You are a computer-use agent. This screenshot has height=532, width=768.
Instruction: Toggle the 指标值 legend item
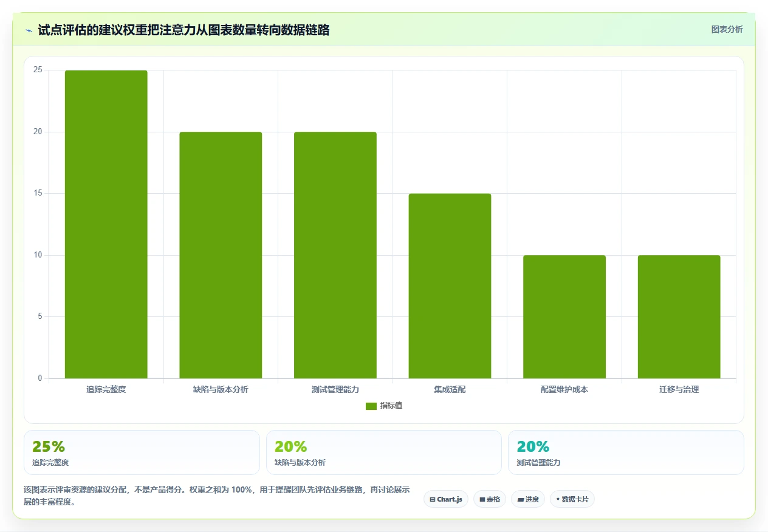point(384,406)
